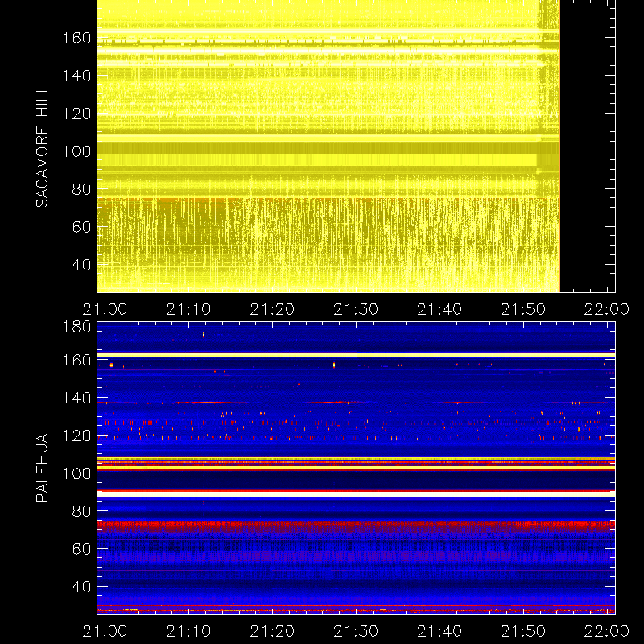This screenshot has height=644, width=644.
Task: Click Palehua plot's 21:40 time label
Action: (440, 631)
